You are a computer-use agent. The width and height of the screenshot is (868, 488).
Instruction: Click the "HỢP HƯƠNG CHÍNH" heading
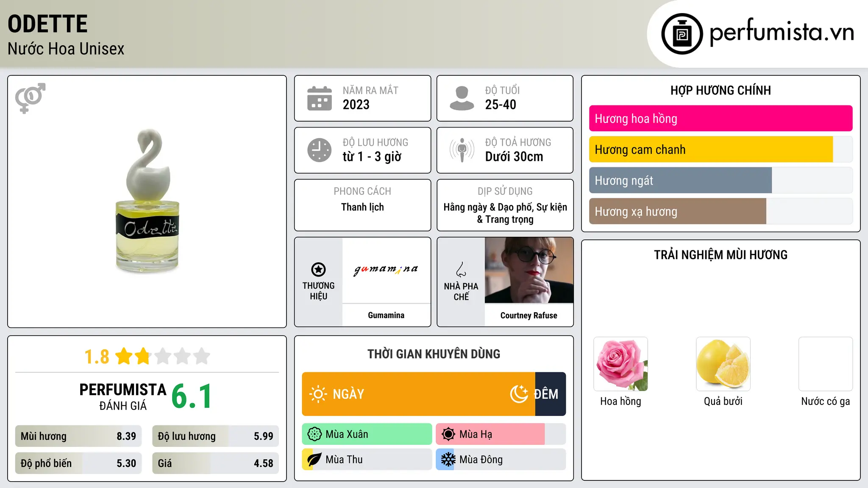click(721, 90)
